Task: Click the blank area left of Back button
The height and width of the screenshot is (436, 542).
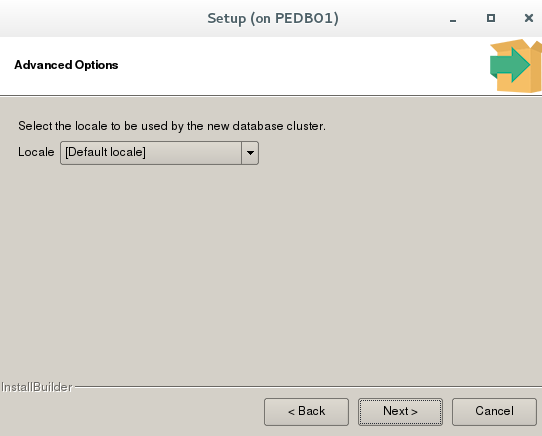Action: (x=131, y=411)
